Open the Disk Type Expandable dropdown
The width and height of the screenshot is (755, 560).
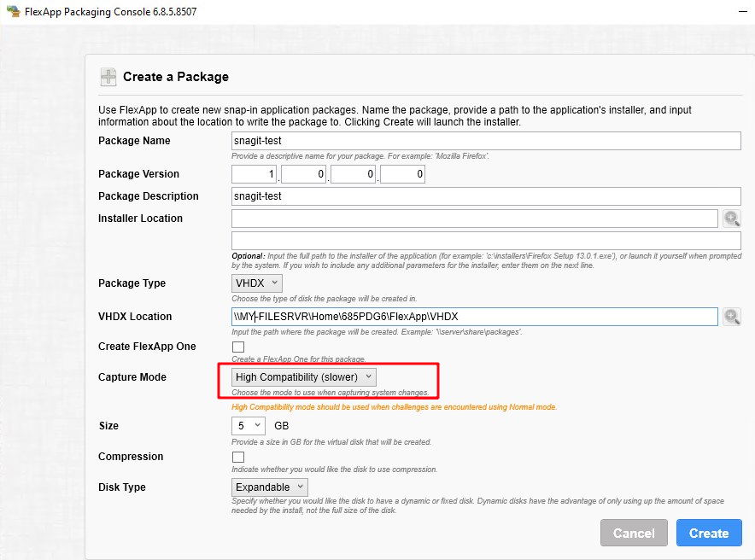pos(270,487)
